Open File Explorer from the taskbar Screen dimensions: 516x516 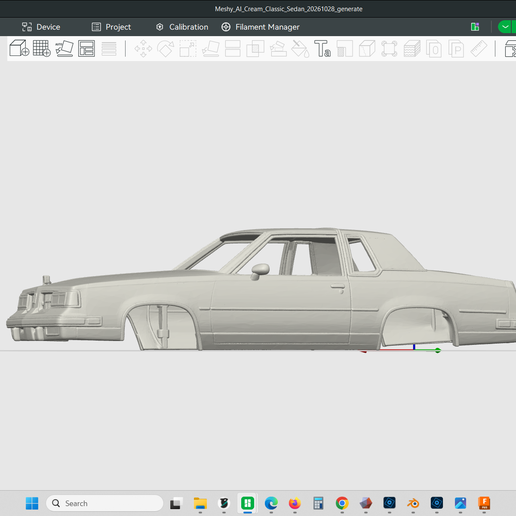[200, 503]
